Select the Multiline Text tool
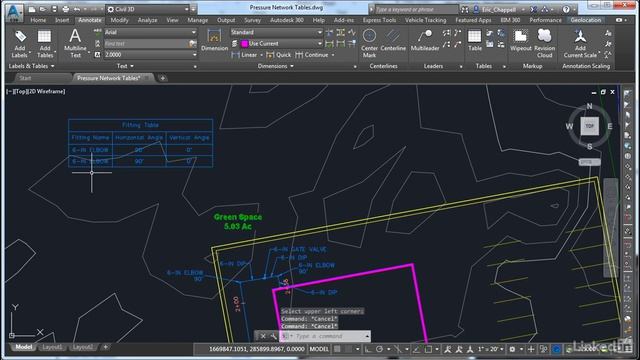 pos(75,43)
